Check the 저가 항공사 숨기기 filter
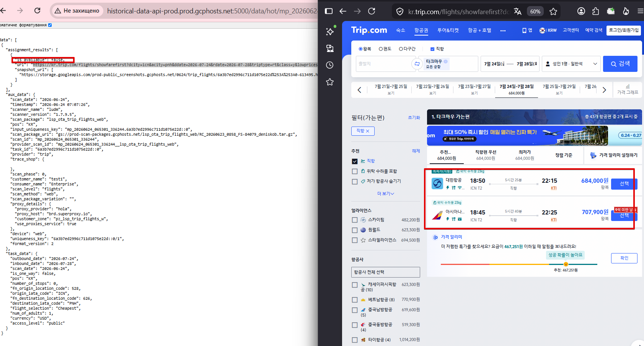 (355, 182)
